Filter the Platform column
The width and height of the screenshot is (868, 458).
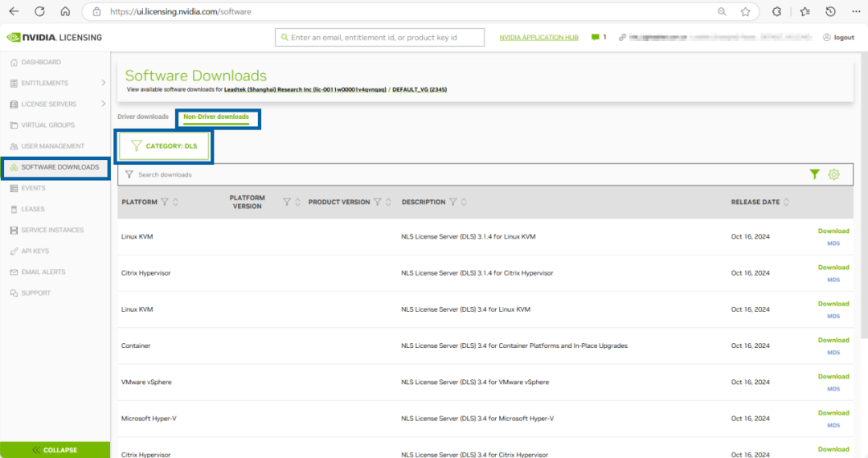tap(165, 202)
